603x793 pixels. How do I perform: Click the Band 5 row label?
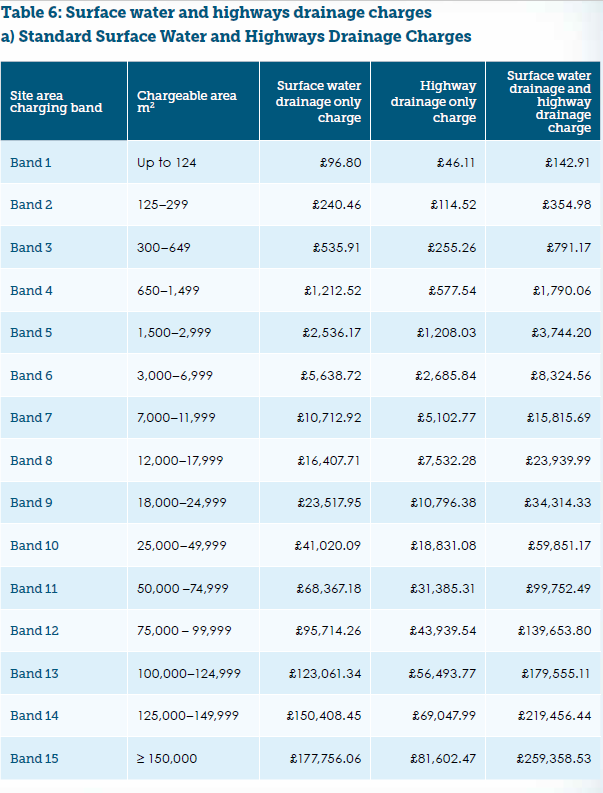31,333
